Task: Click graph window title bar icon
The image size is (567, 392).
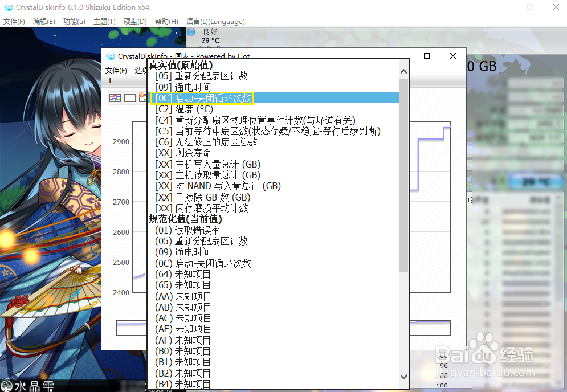Action: pos(111,56)
